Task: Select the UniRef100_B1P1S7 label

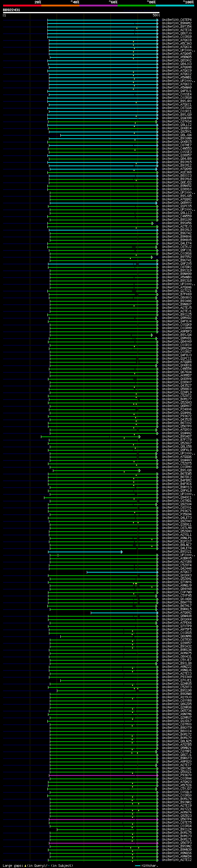Action: pyautogui.click(x=177, y=542)
